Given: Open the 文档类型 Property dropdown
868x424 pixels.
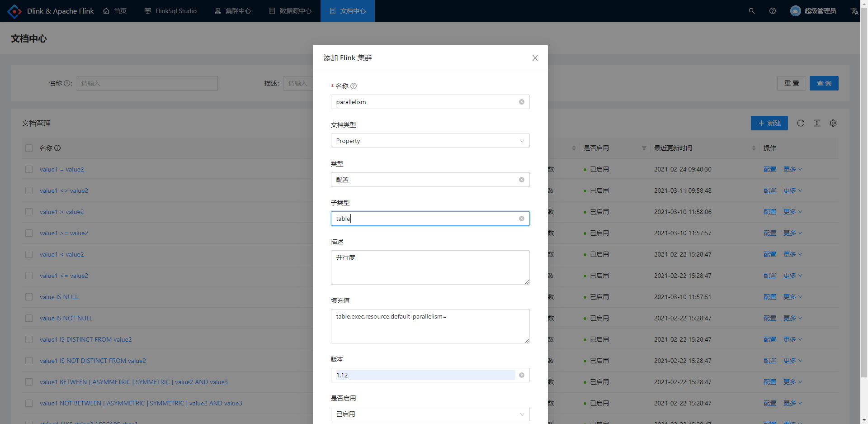Looking at the screenshot, I should tap(430, 141).
